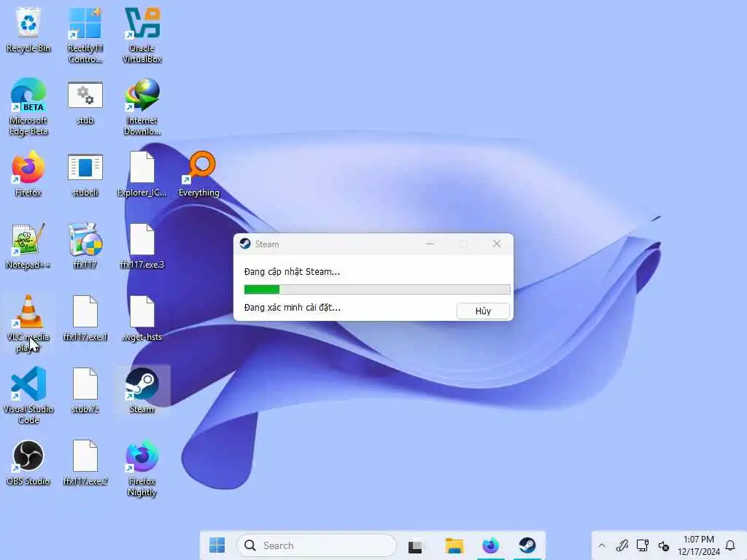Select the stubcli desktop icon
747x560 pixels.
point(85,174)
